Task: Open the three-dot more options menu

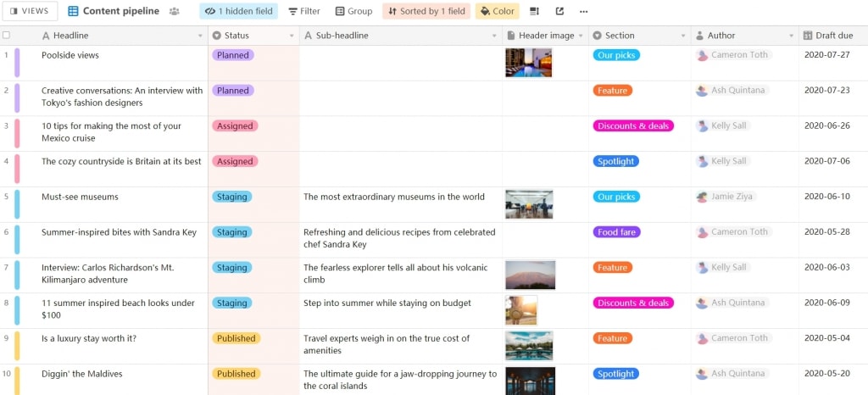Action: point(583,12)
